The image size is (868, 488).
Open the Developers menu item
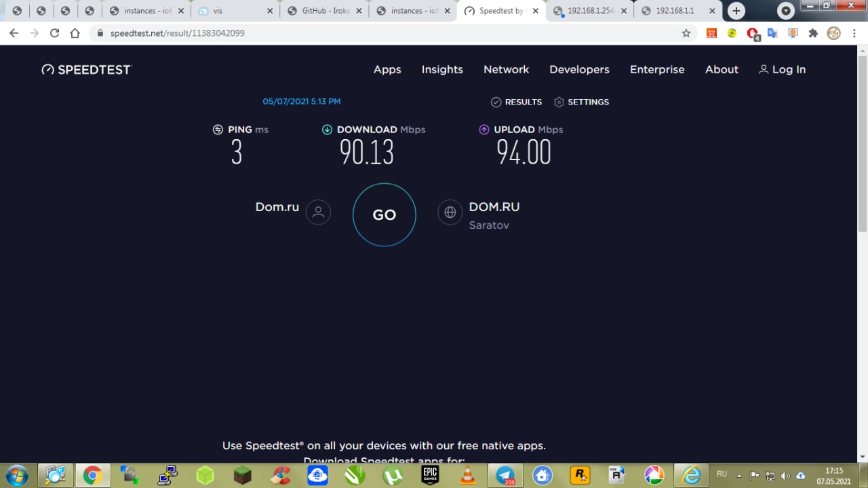[579, 69]
